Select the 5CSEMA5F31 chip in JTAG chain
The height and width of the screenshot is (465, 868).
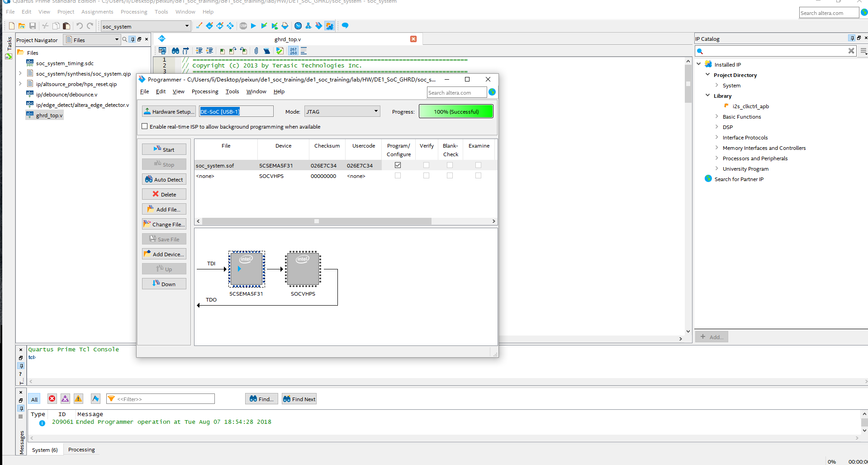[x=247, y=269]
